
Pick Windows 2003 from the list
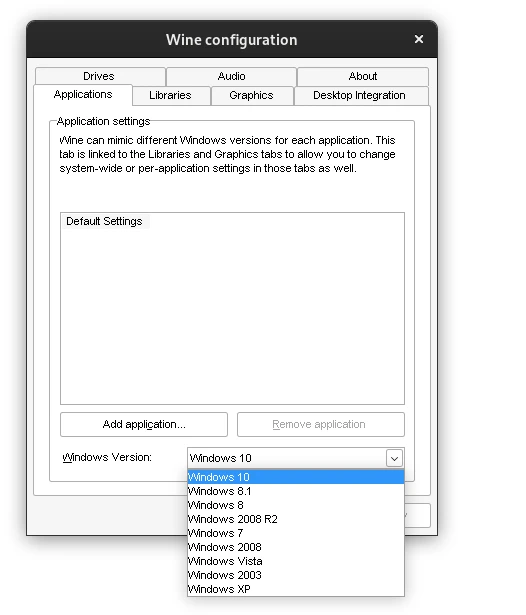[x=296, y=575]
